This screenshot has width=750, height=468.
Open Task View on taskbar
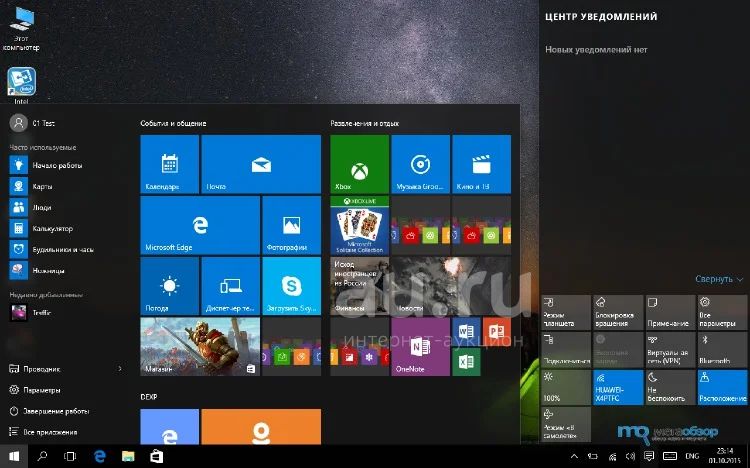click(x=70, y=456)
